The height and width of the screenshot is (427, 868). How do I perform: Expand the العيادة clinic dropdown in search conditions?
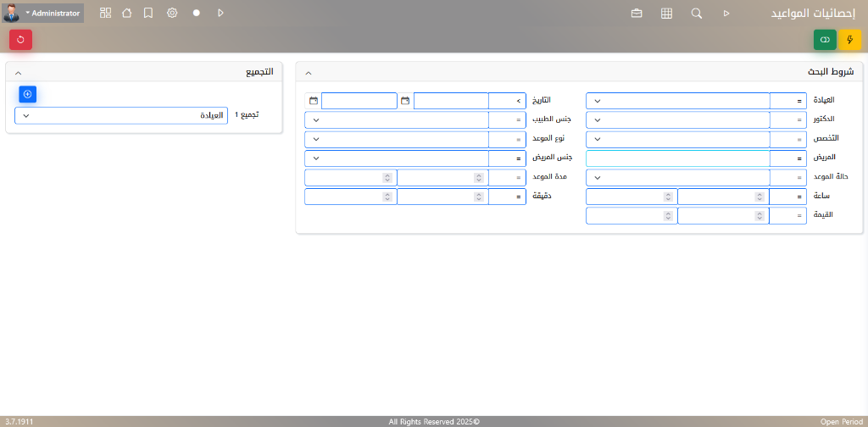pos(678,101)
